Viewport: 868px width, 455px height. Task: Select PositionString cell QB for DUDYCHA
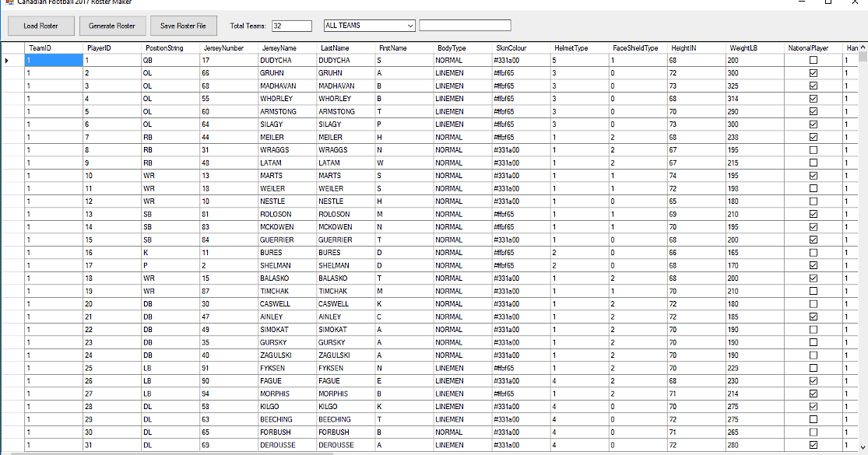click(x=170, y=60)
